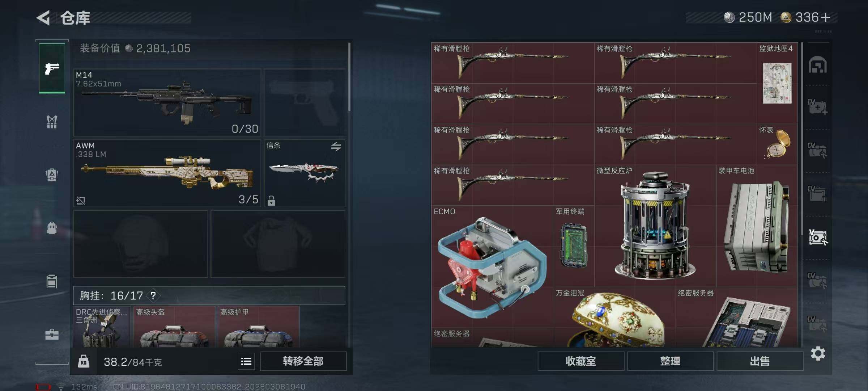Open the warehouse home icon in right sidebar
Screen dimensions: 868x391
[818, 65]
